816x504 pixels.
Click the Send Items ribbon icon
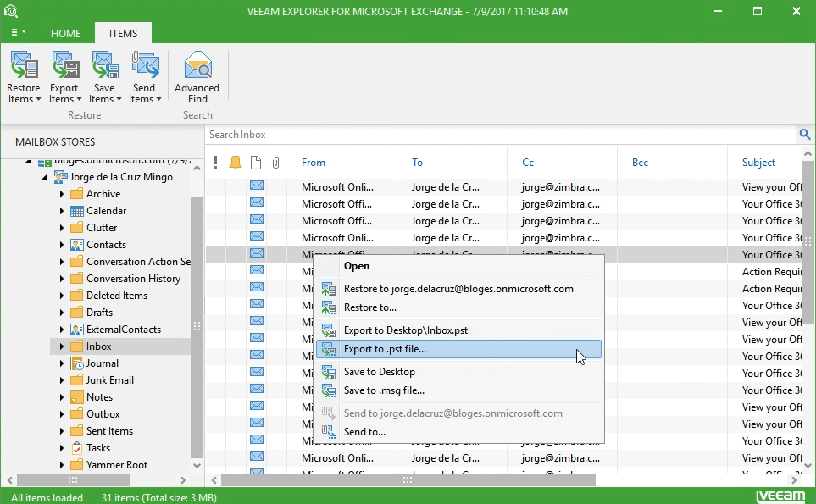(145, 64)
